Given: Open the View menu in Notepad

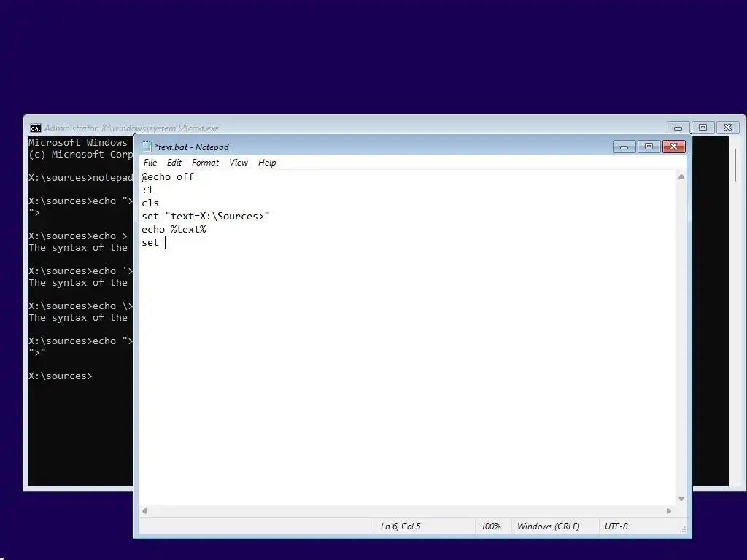Looking at the screenshot, I should pyautogui.click(x=239, y=163).
